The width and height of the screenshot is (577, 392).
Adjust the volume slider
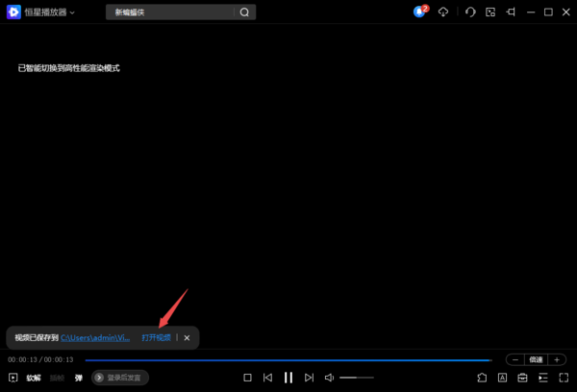click(x=357, y=378)
